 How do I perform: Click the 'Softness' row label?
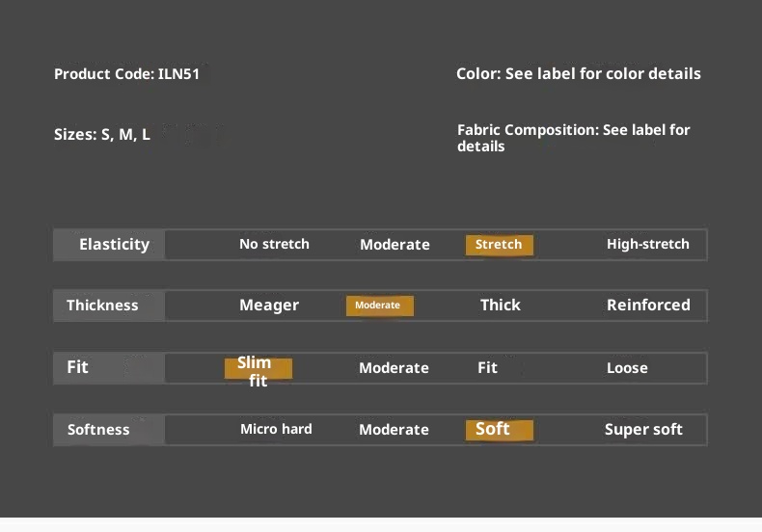(98, 430)
